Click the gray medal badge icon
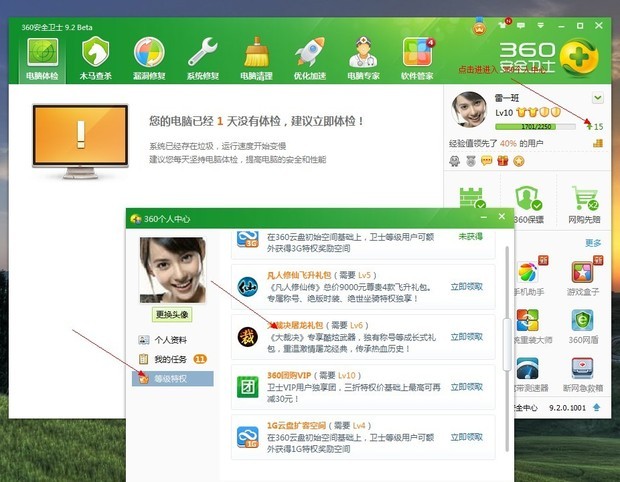The image size is (620, 482). pos(471,161)
